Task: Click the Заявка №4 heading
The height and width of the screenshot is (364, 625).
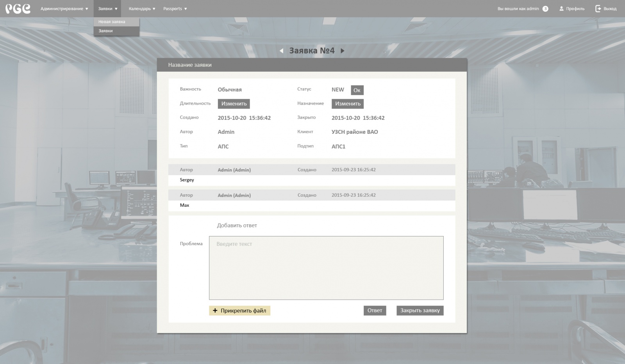Action: click(x=312, y=51)
